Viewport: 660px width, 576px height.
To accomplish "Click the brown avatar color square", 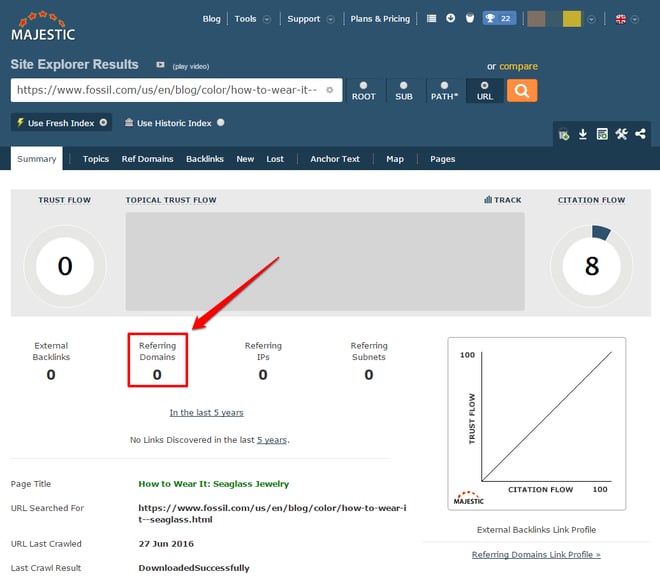I will pos(536,19).
